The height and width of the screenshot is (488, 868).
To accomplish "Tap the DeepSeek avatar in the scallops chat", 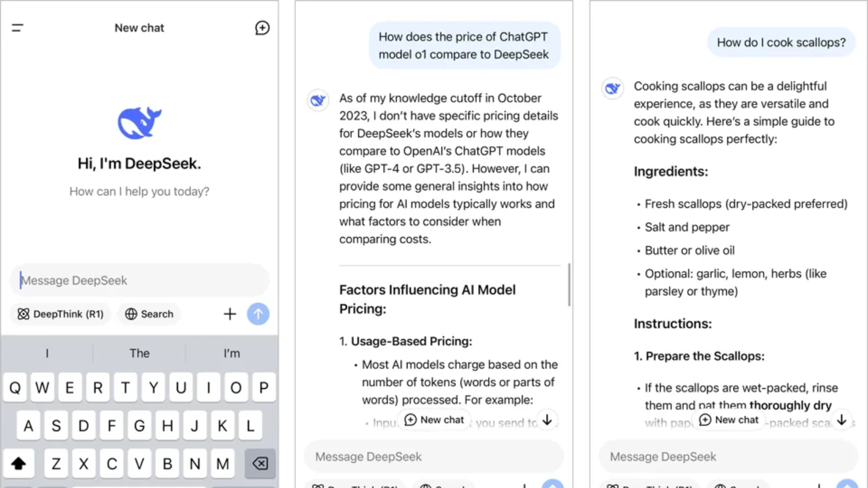I will 613,88.
